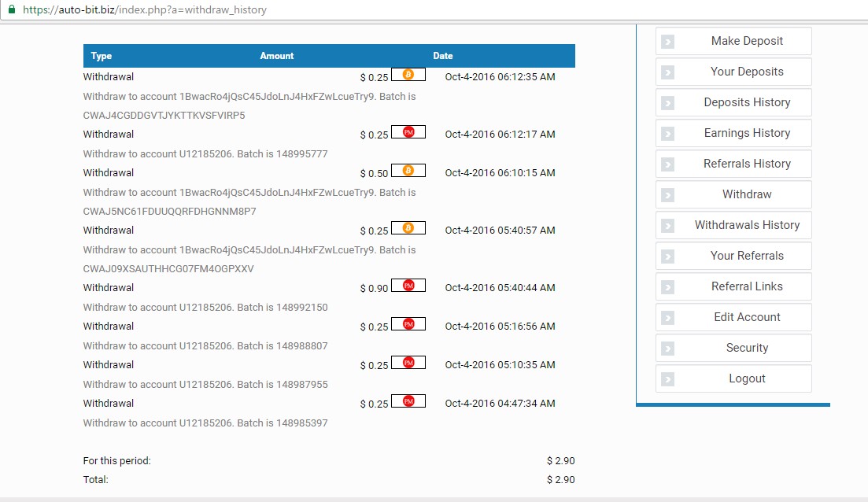
Task: Click arrow icon beside Make Deposit
Action: tap(667, 42)
